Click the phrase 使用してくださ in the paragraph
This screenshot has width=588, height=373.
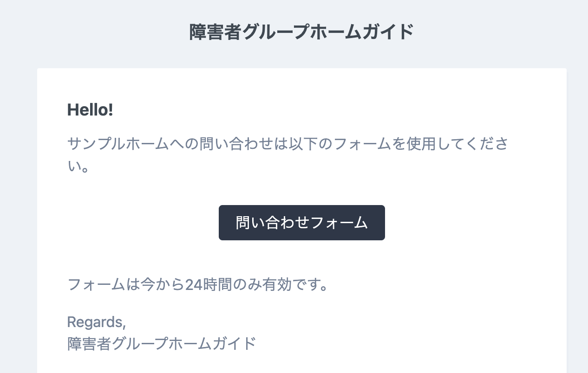click(457, 143)
